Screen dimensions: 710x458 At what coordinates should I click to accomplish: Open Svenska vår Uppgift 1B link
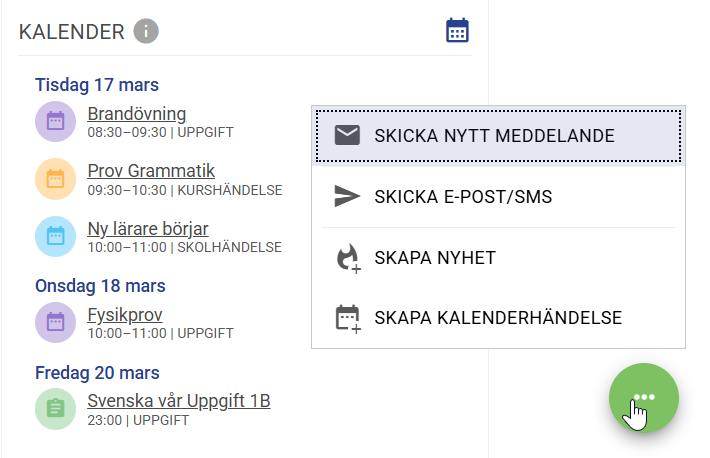pos(179,401)
